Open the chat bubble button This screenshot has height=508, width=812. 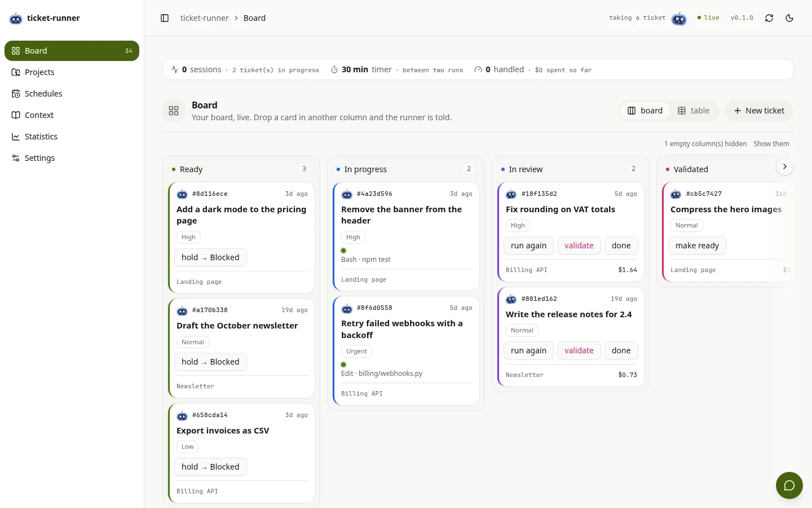pyautogui.click(x=789, y=485)
